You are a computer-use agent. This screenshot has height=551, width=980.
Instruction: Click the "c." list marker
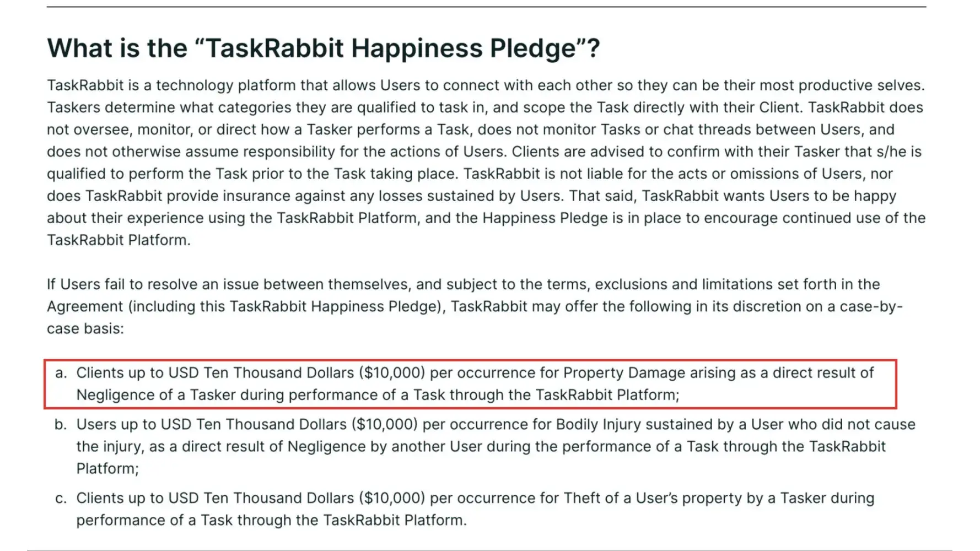point(61,498)
